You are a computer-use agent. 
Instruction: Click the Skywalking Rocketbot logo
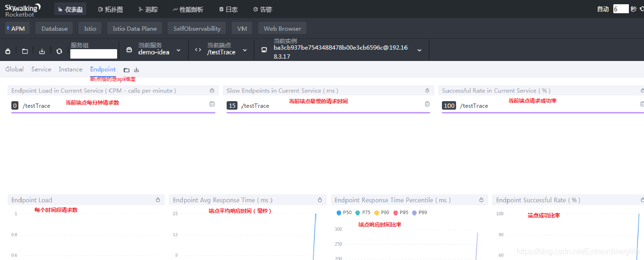[23, 9]
